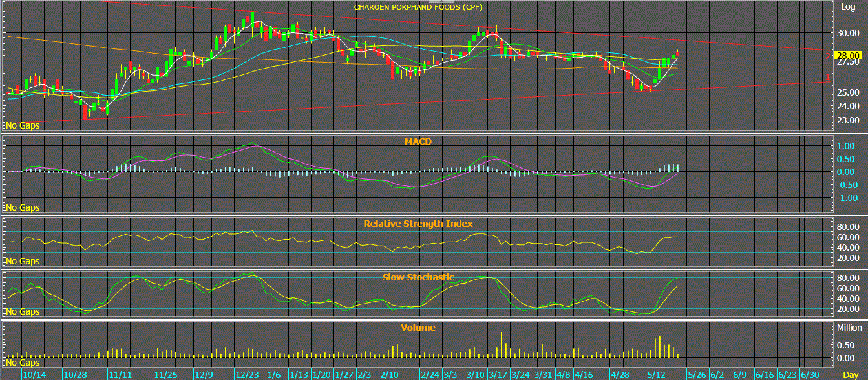868x380 pixels.
Task: Select the 2/24 date on the time axis
Action: tap(431, 375)
